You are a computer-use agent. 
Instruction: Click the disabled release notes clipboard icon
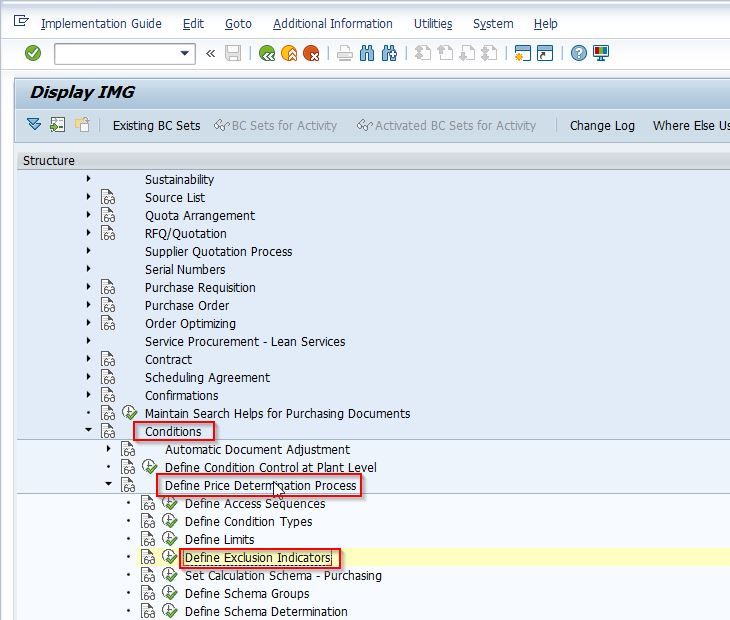(82, 125)
